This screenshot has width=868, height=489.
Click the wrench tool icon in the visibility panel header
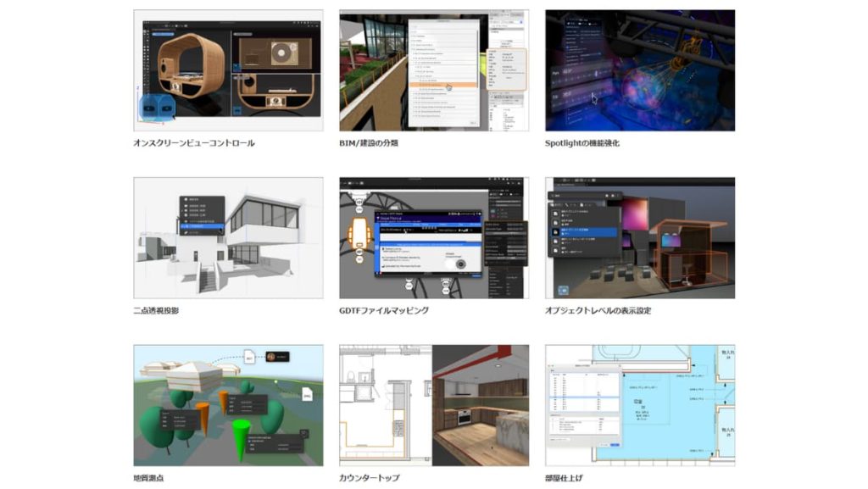(565, 204)
